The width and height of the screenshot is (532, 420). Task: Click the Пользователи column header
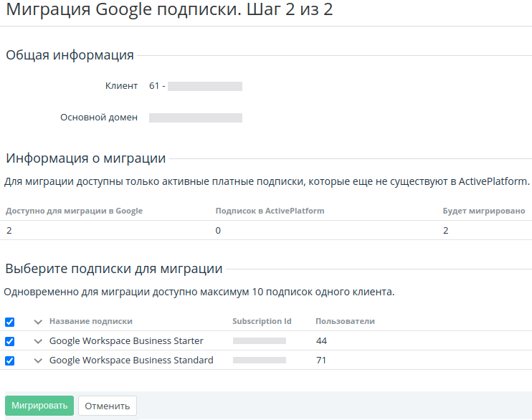(x=345, y=321)
